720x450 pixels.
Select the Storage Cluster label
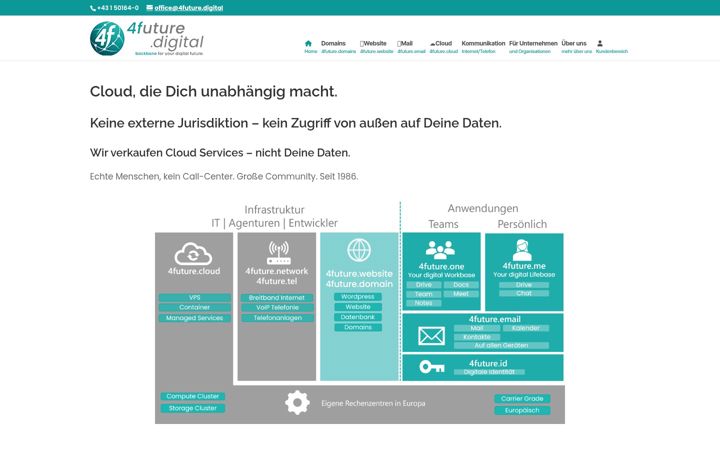pos(192,408)
